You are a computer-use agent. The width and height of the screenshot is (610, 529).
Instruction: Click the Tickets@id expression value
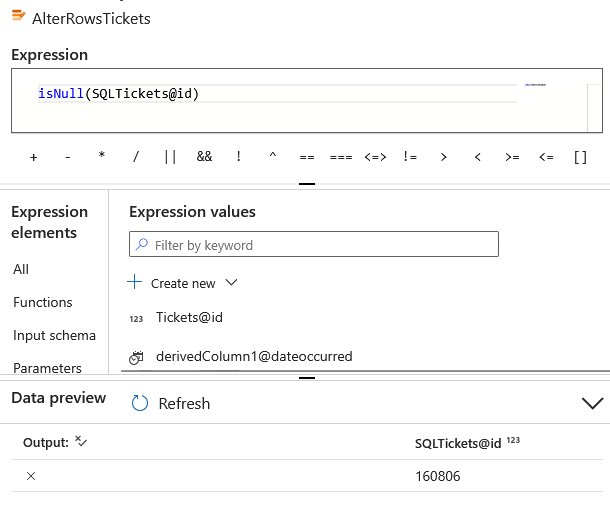pos(189,317)
